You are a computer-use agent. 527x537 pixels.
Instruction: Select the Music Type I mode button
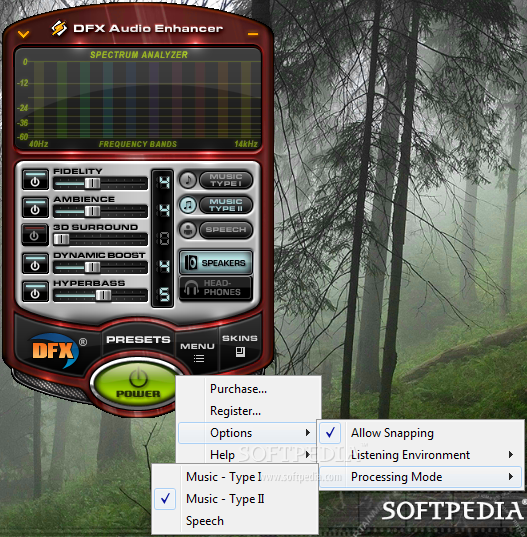pos(226,180)
